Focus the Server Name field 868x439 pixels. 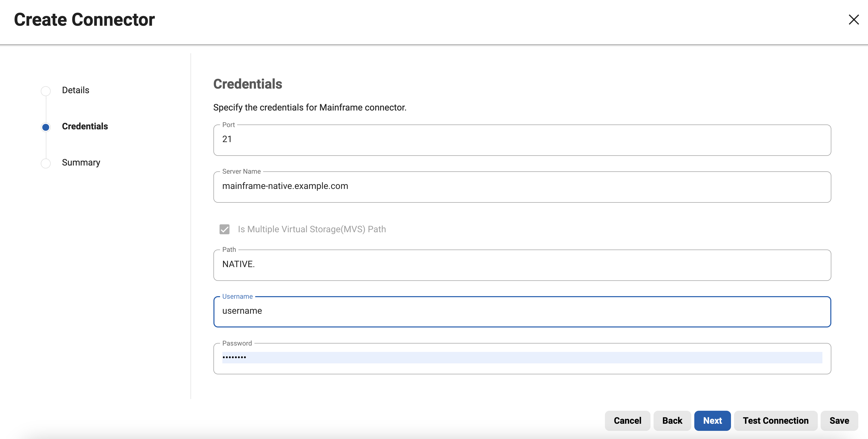[522, 187]
